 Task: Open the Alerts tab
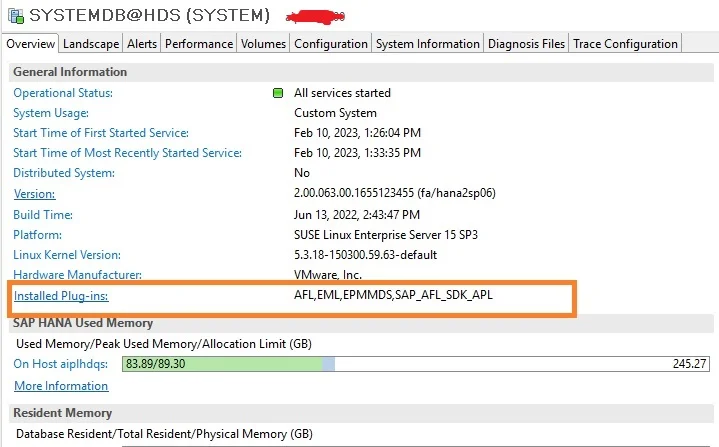click(x=142, y=44)
